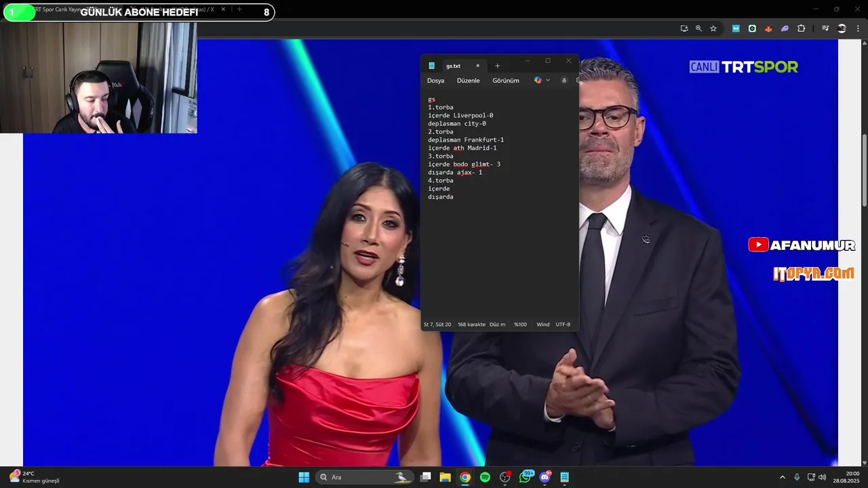Image resolution: width=868 pixels, height=488 pixels.
Task: Click the '4.torba' line in Notepad
Action: (x=440, y=180)
